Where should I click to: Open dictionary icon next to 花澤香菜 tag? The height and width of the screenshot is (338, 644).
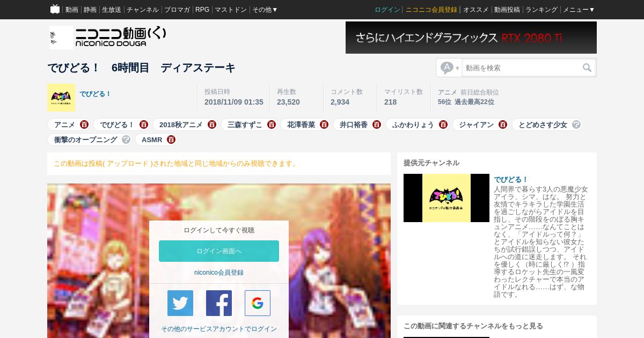point(324,124)
